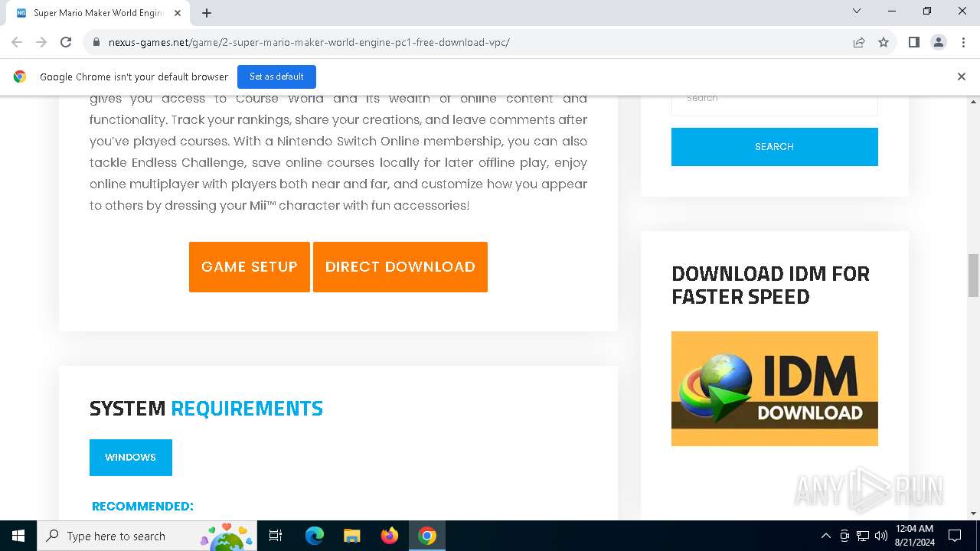Reload the page with refresh icon
Image resolution: width=980 pixels, height=551 pixels.
tap(66, 42)
